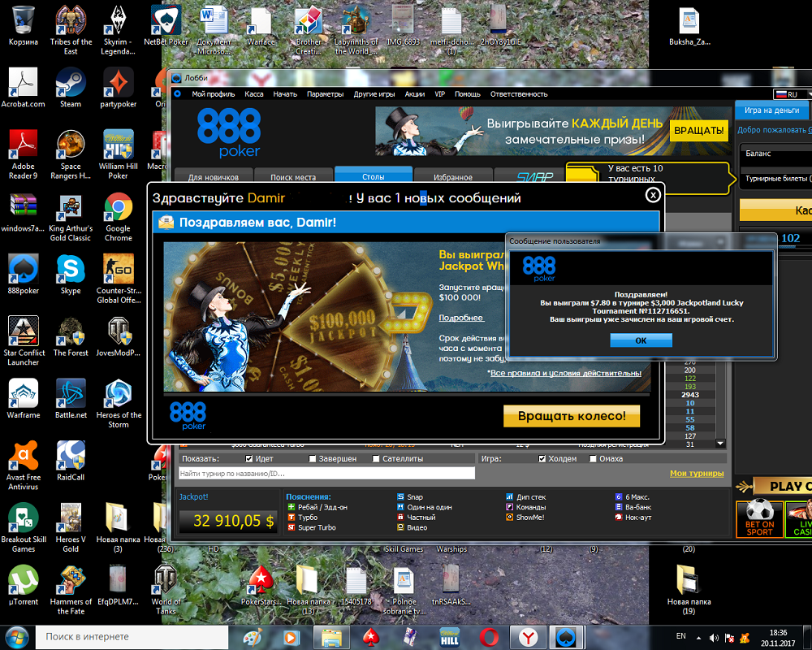
Task: Open the PokerStars desktop shortcut
Action: pyautogui.click(x=261, y=586)
